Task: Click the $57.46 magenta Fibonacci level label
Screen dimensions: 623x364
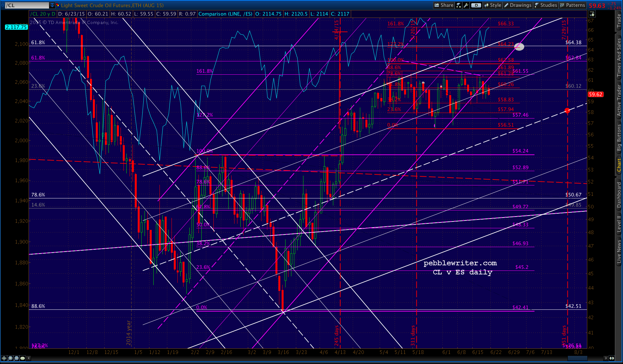Action: click(x=520, y=115)
